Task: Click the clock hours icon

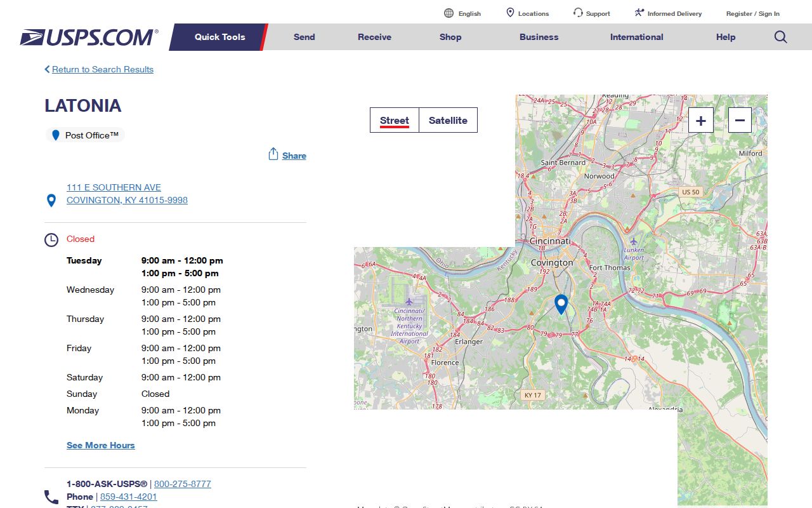Action: [51, 240]
